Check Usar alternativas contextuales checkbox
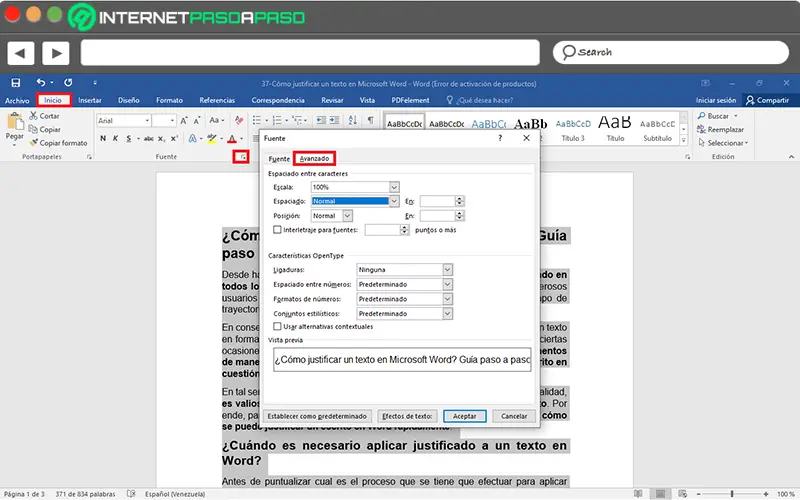 coord(277,326)
